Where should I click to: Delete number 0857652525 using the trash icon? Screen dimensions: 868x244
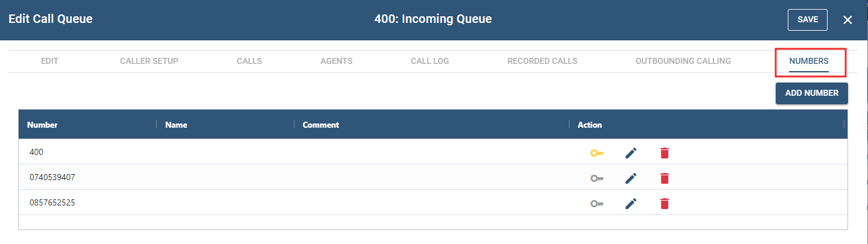coord(664,204)
